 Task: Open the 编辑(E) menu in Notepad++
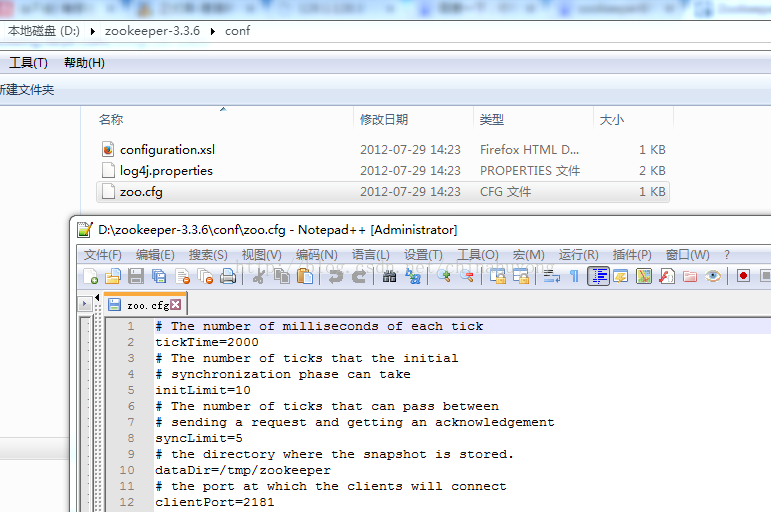pyautogui.click(x=155, y=255)
